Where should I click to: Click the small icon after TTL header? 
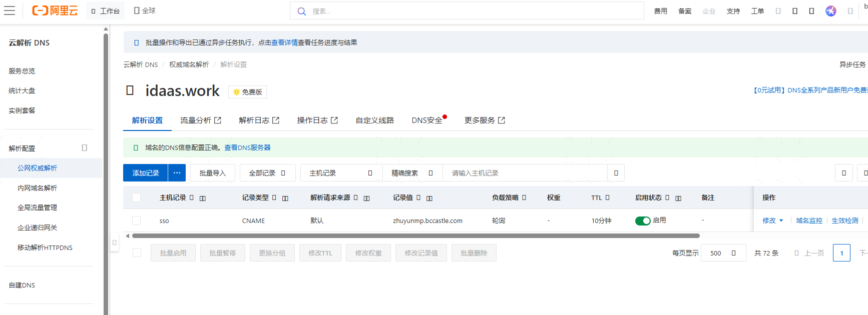607,197
